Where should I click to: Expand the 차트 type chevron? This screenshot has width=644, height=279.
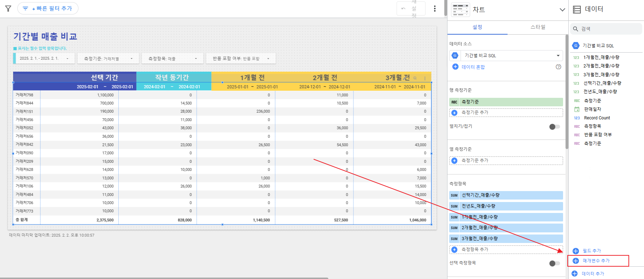562,10
